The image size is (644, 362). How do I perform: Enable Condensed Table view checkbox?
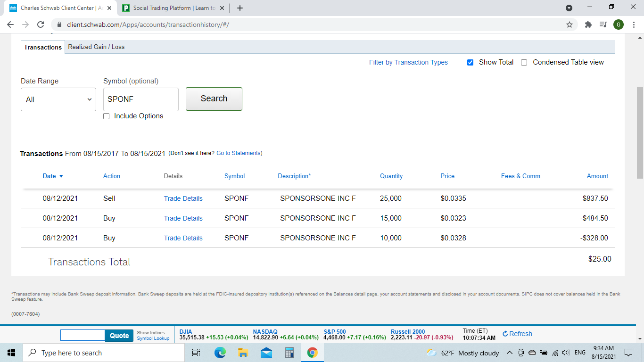point(524,62)
